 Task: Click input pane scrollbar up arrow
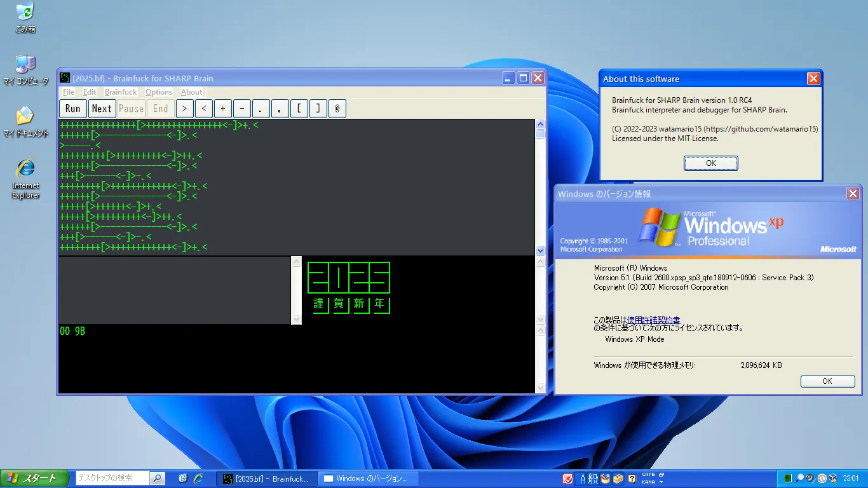pos(296,261)
